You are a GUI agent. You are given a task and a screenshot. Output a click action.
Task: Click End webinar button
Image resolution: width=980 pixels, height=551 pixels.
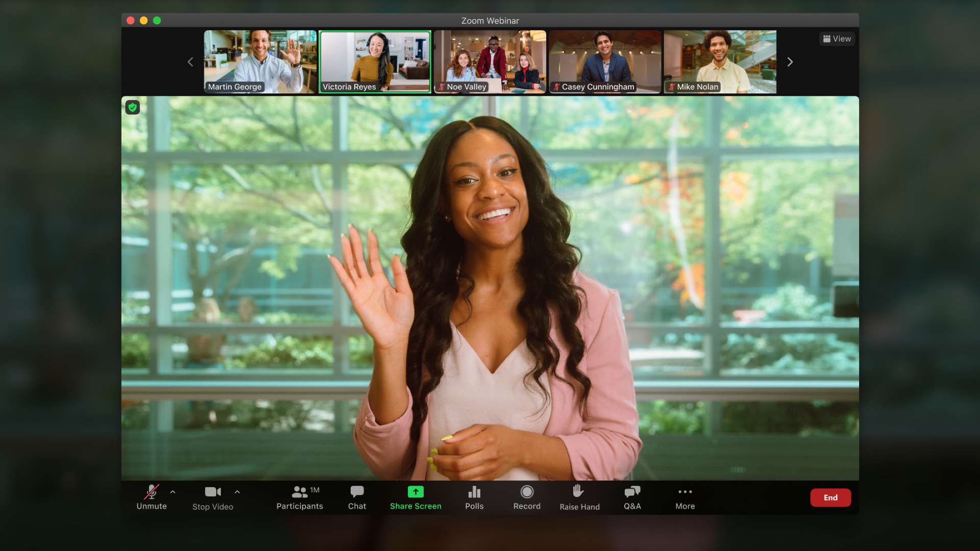830,497
